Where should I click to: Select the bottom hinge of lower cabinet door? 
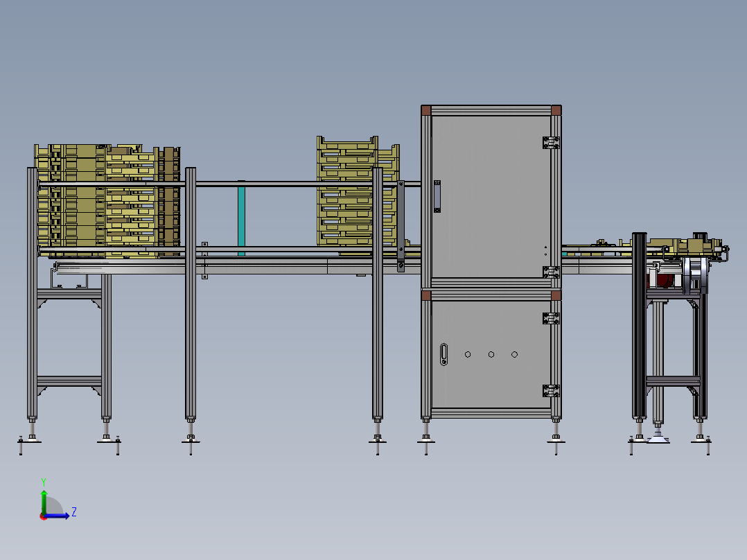[551, 391]
